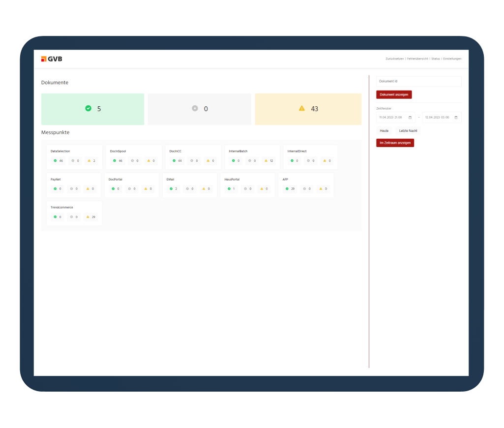Click HausPortal green success count 1
The width and height of the screenshot is (504, 428).
(231, 189)
